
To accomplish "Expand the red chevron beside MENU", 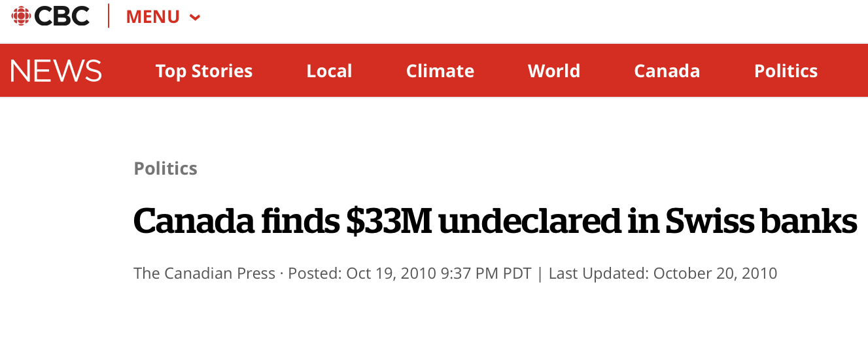I will (194, 18).
